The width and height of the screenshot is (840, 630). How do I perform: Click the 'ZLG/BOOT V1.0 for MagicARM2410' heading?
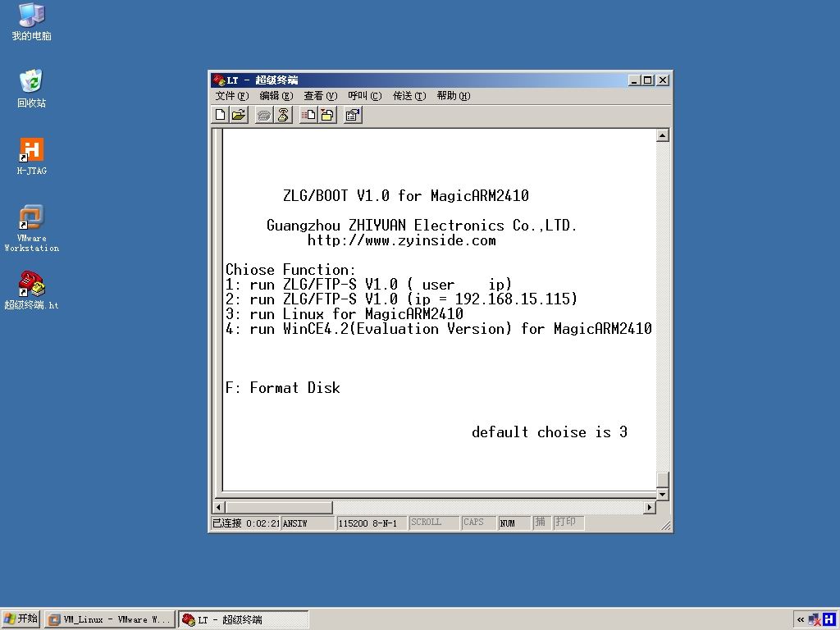tap(406, 195)
